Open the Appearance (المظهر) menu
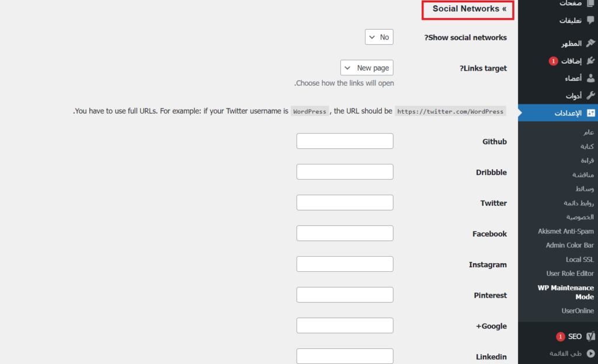 (571, 43)
